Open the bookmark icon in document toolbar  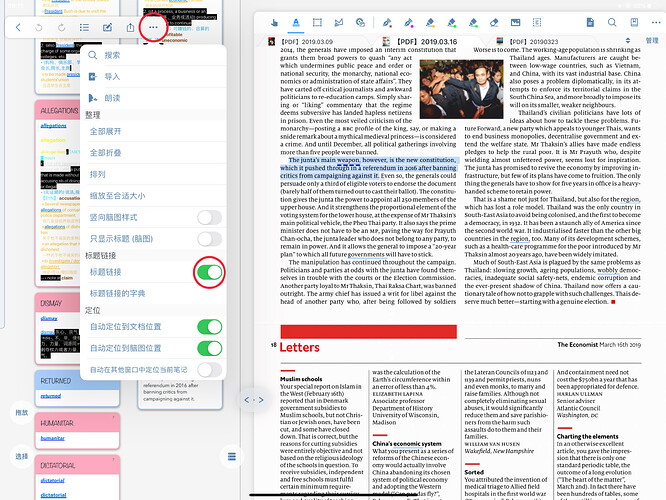coord(634,23)
